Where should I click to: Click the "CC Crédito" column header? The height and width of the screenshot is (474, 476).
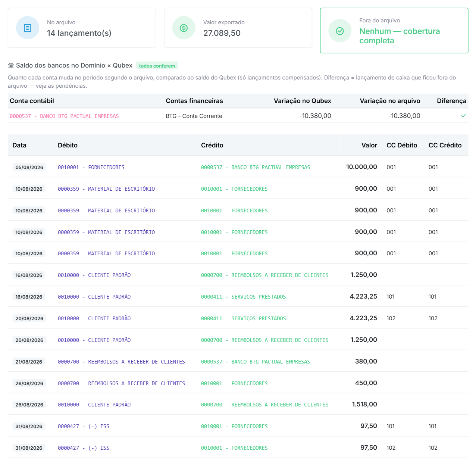[445, 145]
